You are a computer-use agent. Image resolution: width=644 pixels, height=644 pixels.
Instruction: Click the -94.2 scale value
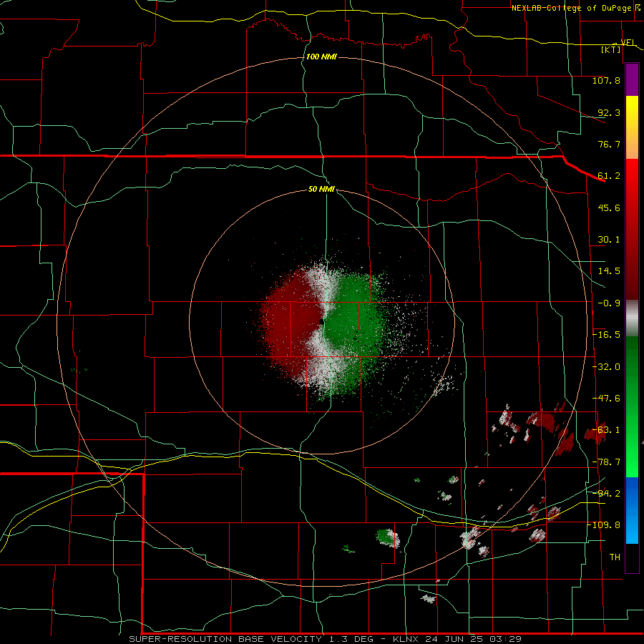(x=606, y=493)
